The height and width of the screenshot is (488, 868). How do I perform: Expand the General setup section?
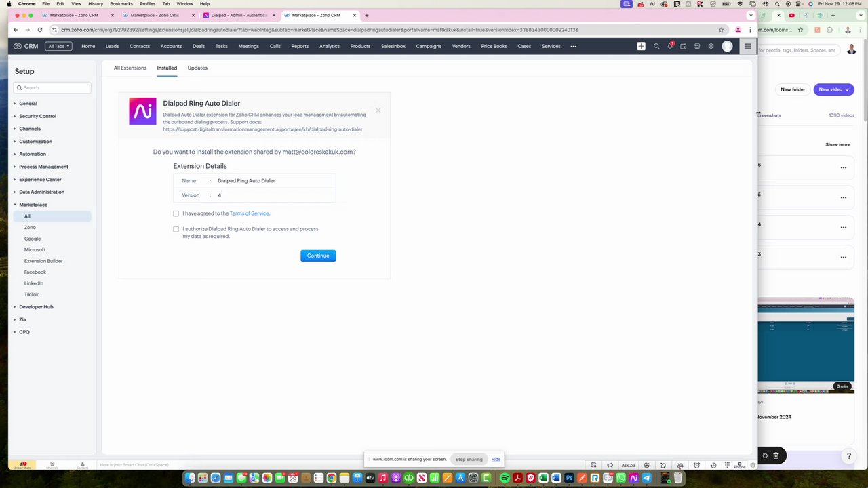(x=28, y=104)
